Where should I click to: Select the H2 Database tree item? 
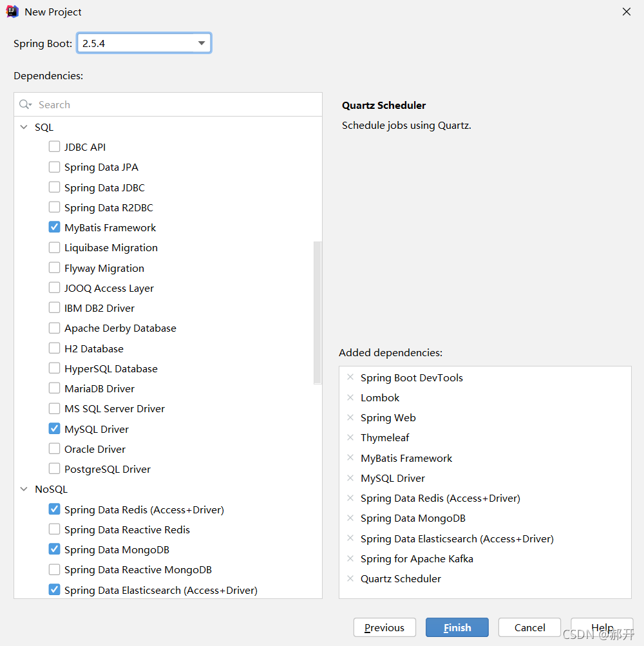[93, 348]
